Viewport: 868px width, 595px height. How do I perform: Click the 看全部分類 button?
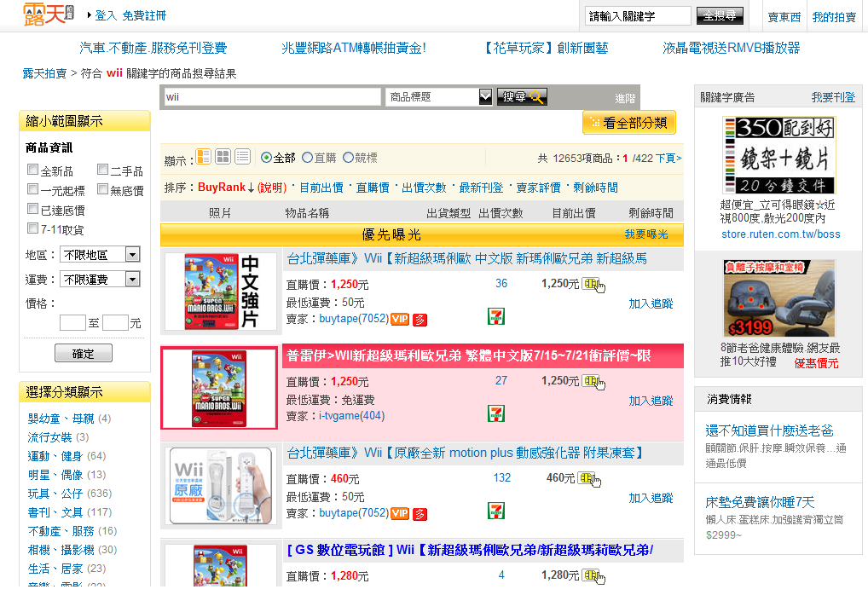629,123
